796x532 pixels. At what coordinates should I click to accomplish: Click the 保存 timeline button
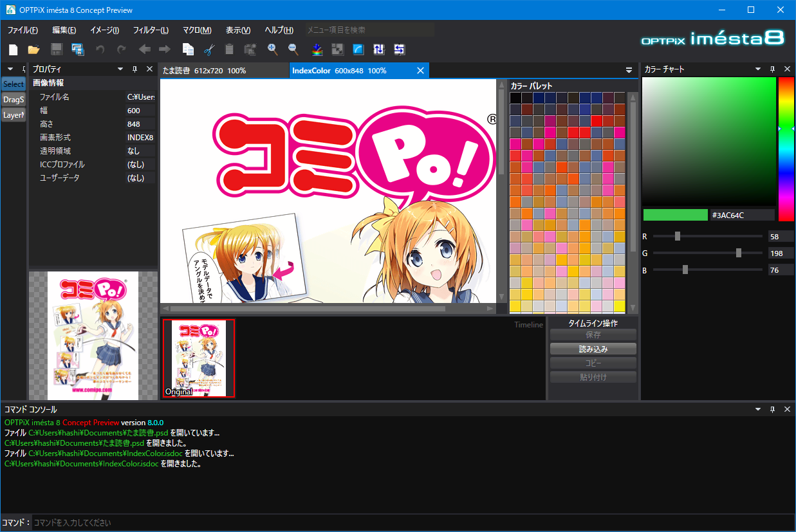[x=593, y=335]
